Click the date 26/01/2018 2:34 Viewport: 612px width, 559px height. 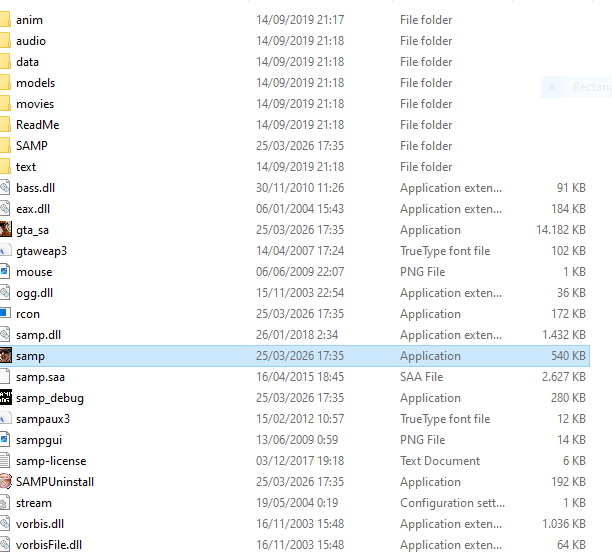tap(297, 335)
